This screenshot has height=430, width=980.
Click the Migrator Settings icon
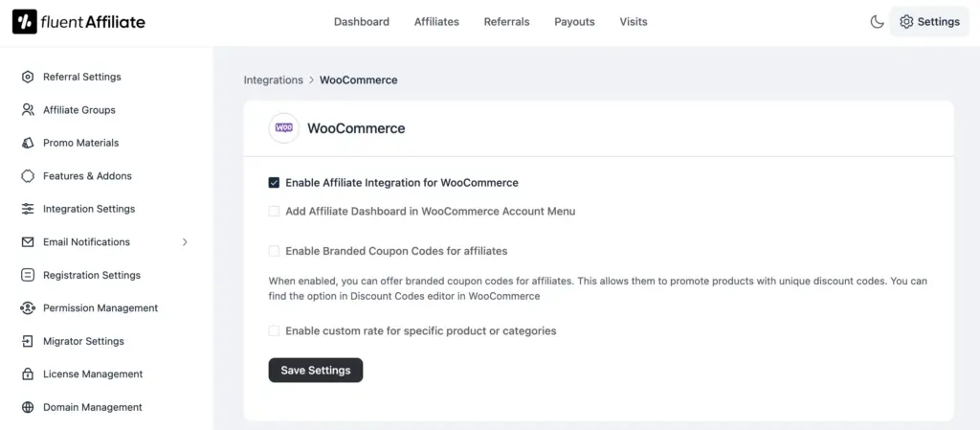28,341
